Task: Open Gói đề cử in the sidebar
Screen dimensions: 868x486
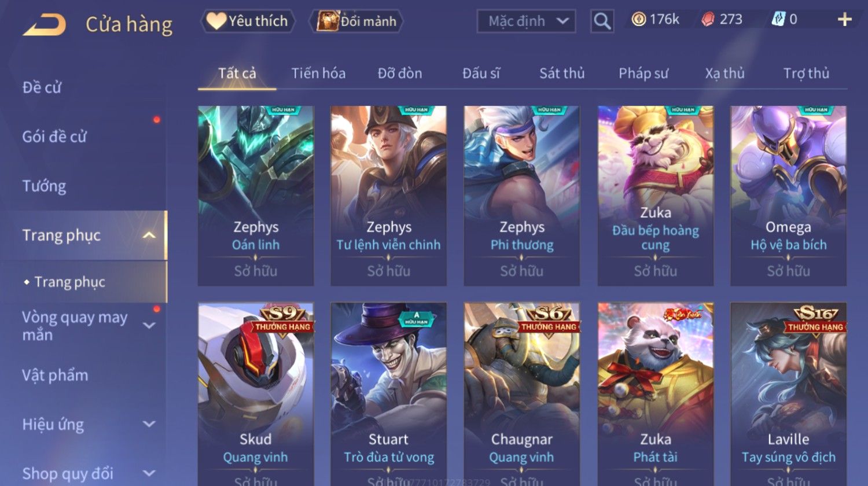Action: pos(54,137)
